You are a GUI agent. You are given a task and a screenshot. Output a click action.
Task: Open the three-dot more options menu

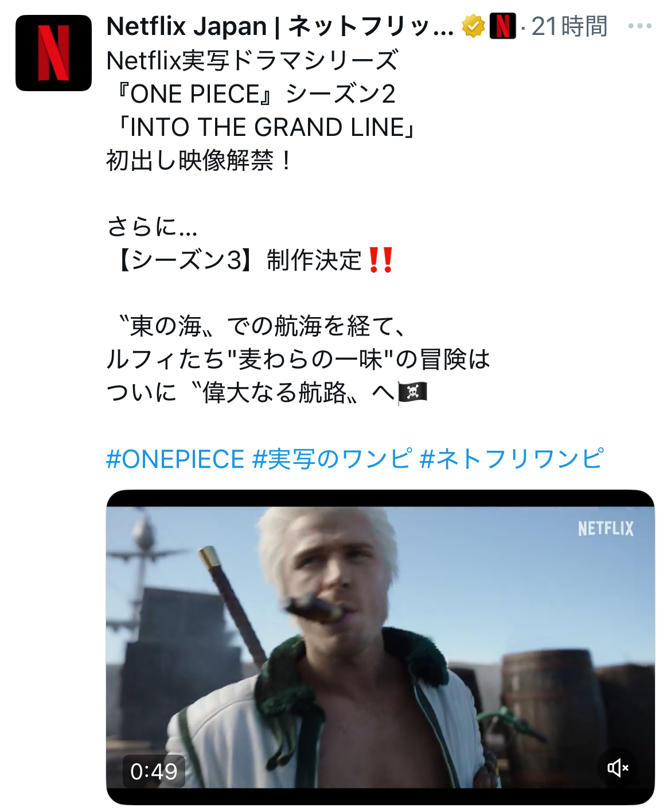pyautogui.click(x=640, y=26)
